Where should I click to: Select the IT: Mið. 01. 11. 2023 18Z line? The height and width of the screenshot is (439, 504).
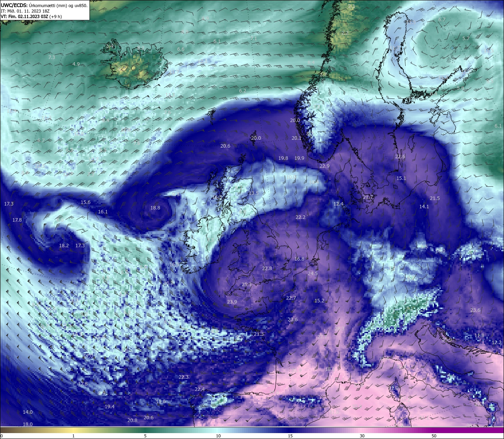click(x=25, y=11)
